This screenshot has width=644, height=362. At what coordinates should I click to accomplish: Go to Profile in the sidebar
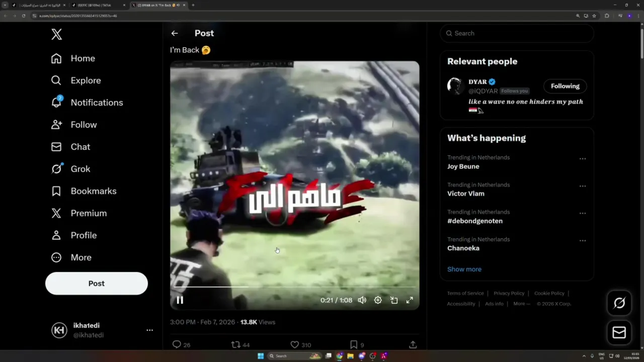coord(74,235)
